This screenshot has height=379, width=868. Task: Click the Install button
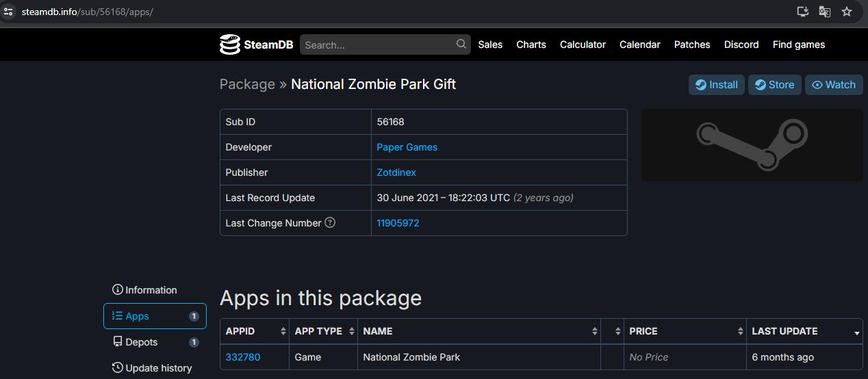pos(716,85)
